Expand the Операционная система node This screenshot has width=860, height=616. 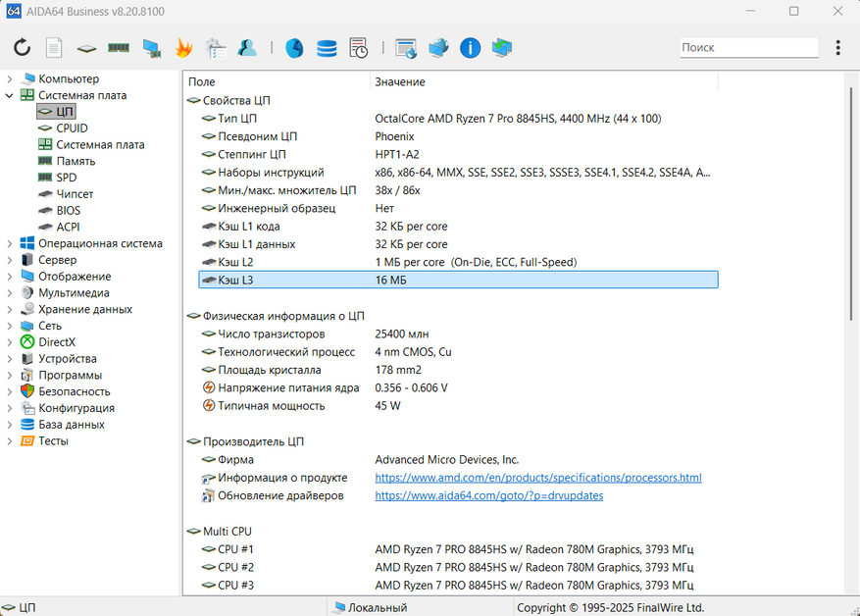10,243
